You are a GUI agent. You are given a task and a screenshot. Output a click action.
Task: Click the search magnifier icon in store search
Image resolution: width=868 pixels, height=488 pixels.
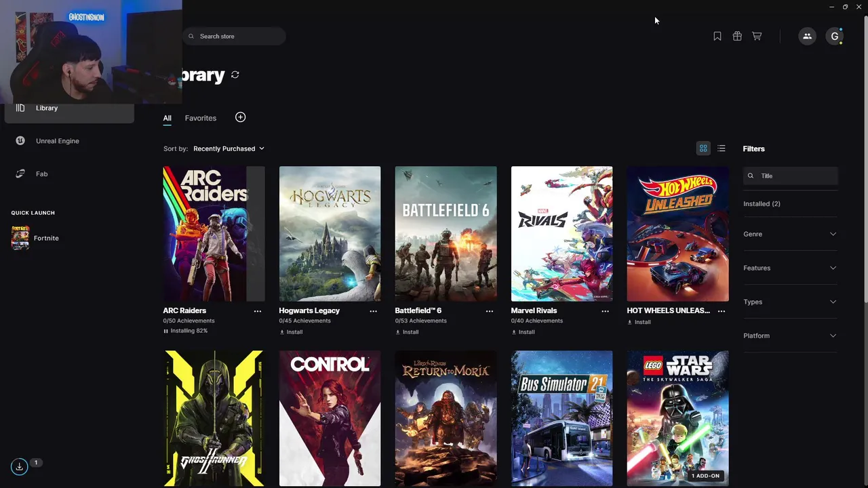pyautogui.click(x=191, y=37)
